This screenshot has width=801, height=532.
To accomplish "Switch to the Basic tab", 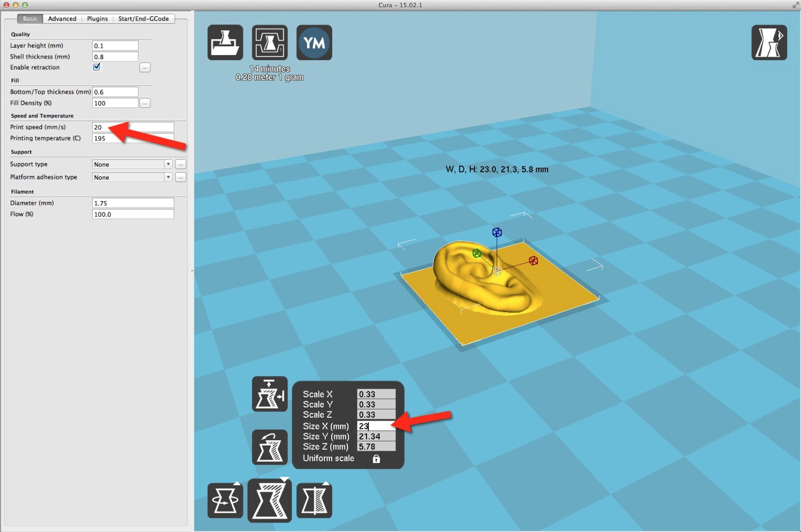I will point(30,19).
